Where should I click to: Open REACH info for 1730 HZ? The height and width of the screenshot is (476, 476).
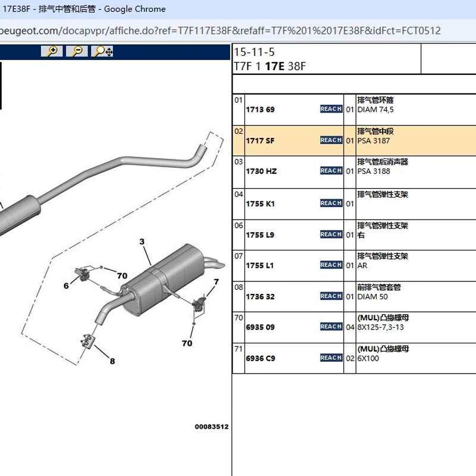(331, 171)
